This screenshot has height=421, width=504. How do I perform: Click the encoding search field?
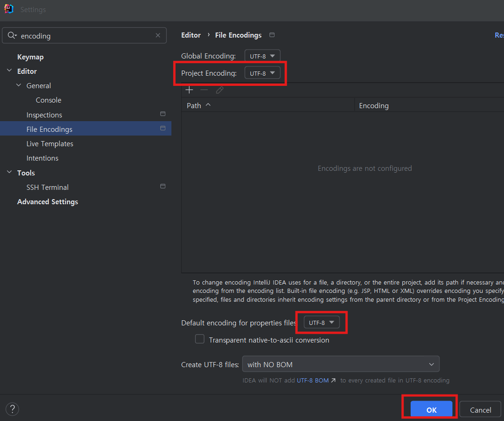[84, 35]
